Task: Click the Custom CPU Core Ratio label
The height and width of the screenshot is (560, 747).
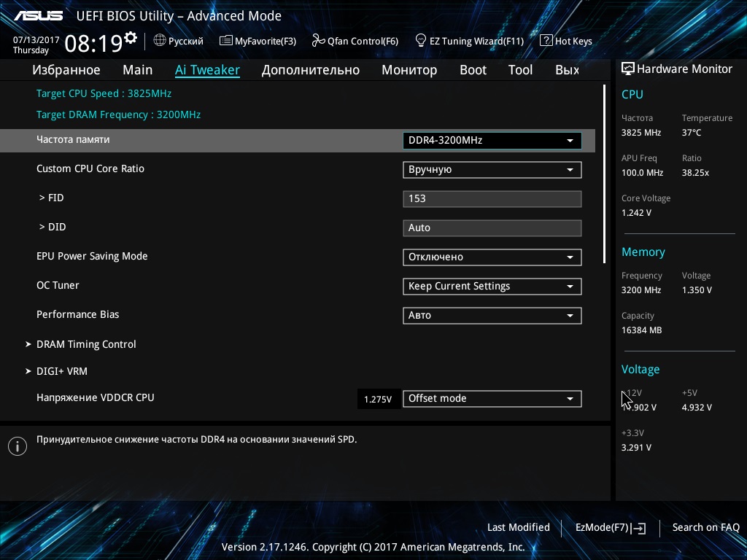Action: [x=90, y=168]
